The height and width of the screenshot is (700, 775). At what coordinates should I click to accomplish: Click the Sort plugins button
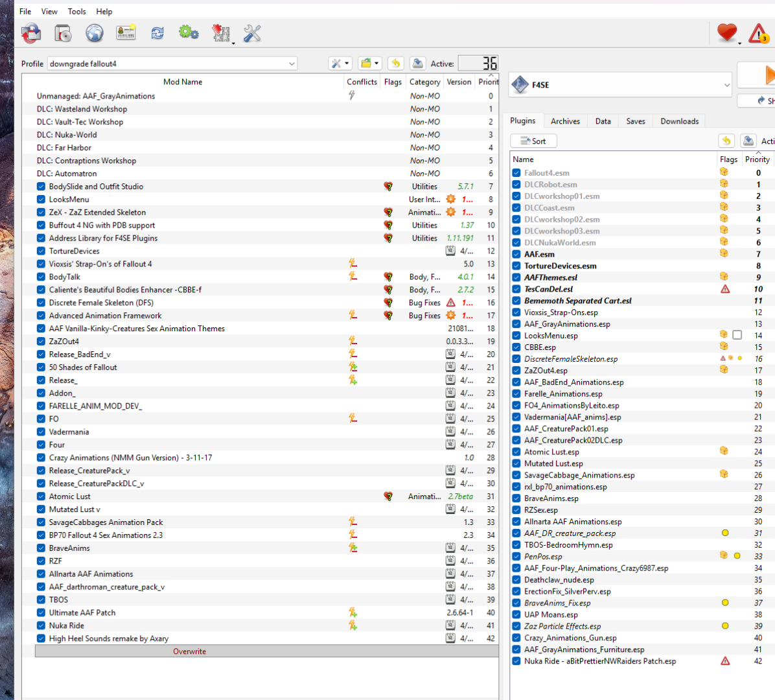(533, 141)
